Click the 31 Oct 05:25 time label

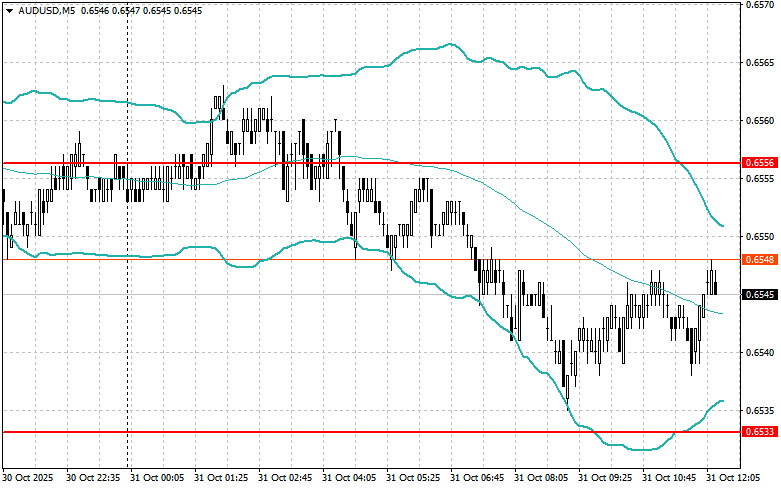413,478
